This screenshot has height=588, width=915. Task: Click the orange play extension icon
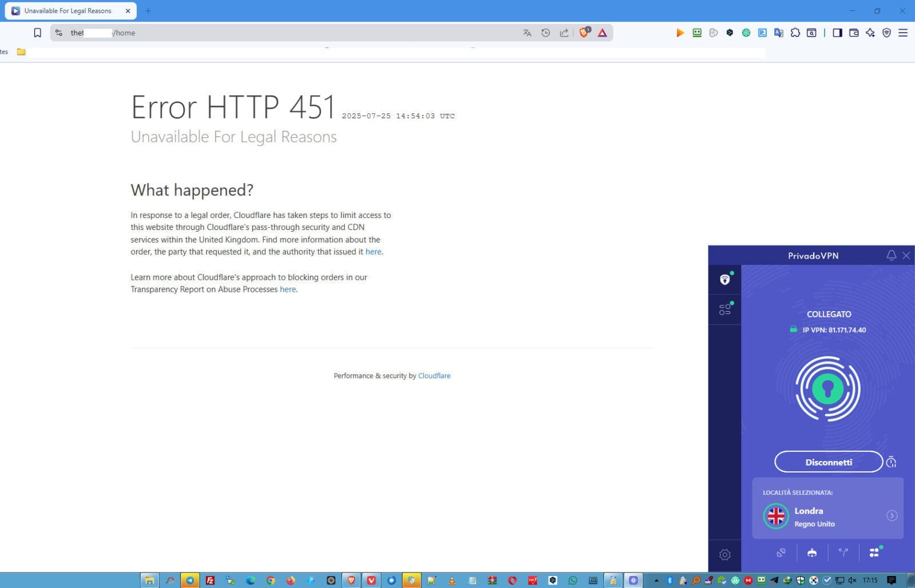pos(680,33)
